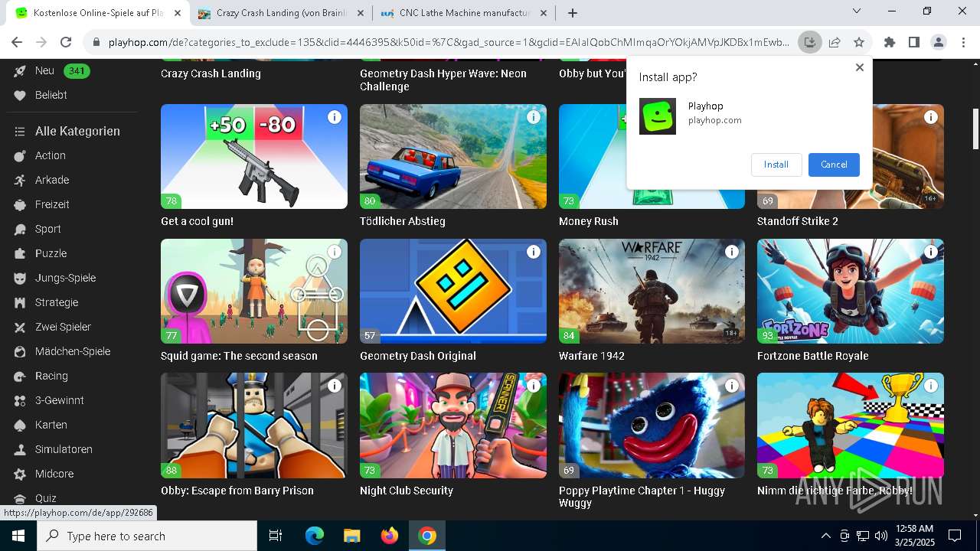Open the Geometry Dash Original thumbnail
This screenshot has height=551, width=980.
[453, 291]
